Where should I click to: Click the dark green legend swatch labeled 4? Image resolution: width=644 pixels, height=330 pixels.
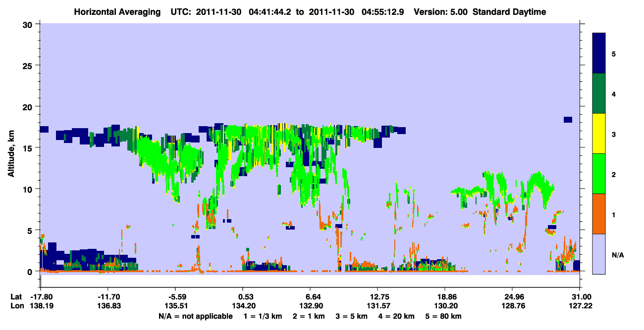tap(599, 94)
